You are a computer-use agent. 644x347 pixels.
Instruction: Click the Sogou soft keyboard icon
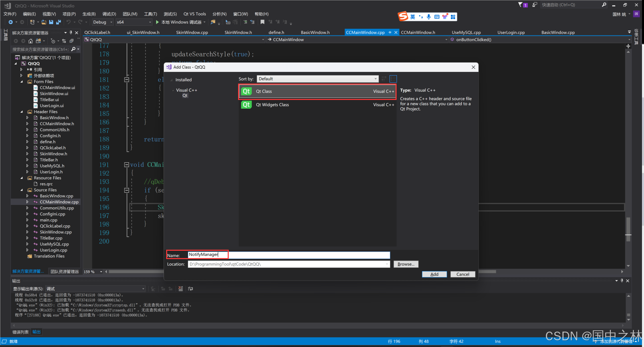coord(437,17)
